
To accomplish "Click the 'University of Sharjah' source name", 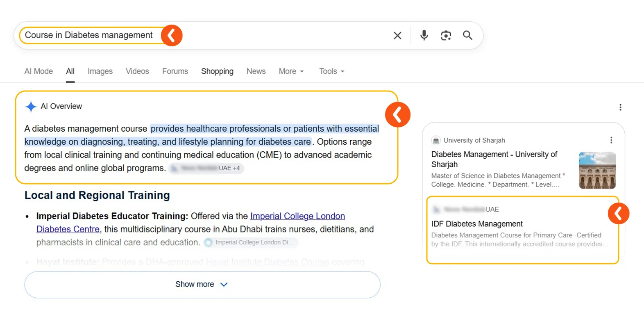I will pos(474,140).
